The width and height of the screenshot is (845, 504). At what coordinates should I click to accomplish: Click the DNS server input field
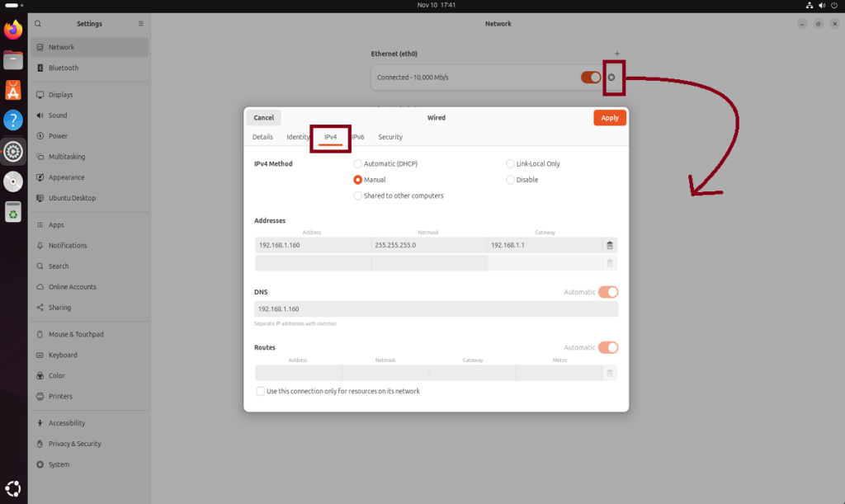[436, 309]
